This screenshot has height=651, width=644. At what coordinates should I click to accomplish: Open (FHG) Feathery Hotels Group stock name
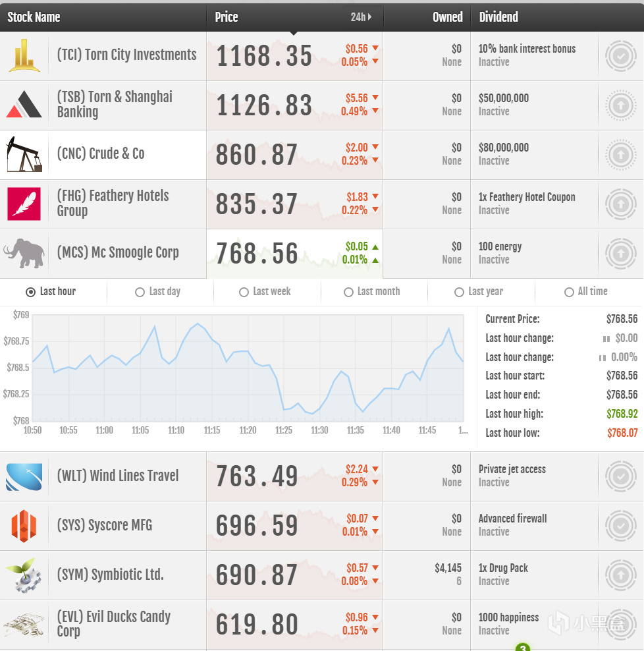click(x=113, y=203)
